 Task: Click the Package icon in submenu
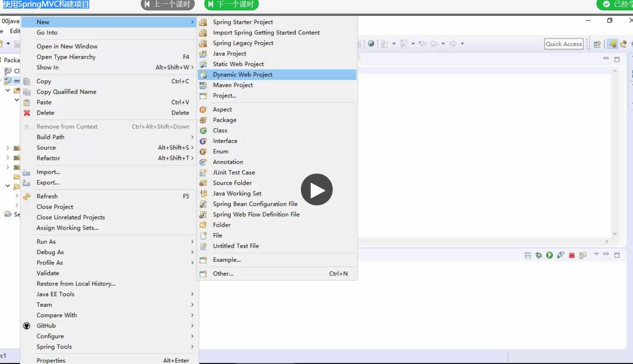[203, 120]
